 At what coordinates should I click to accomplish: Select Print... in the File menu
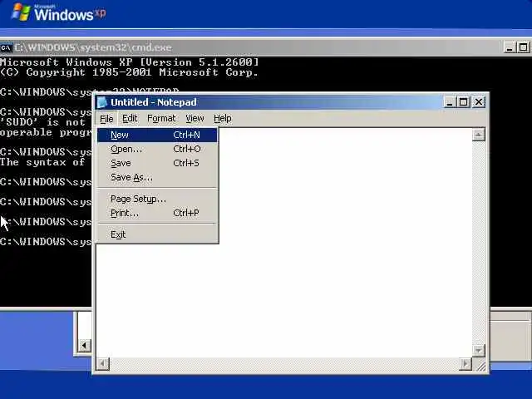point(157,213)
